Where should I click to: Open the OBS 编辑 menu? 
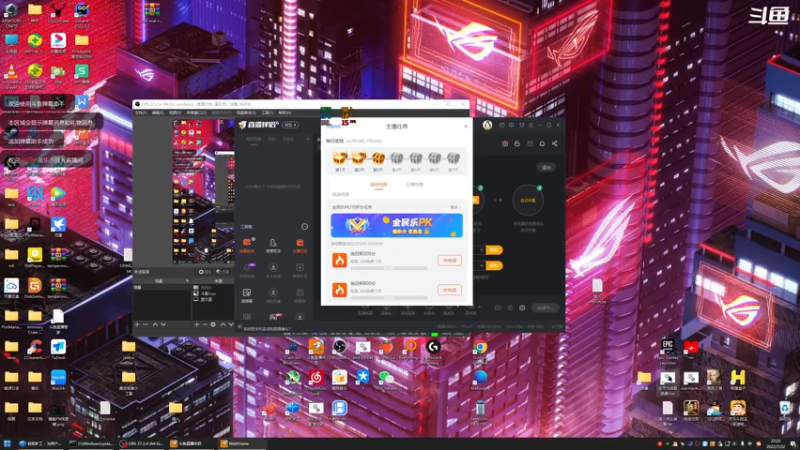click(x=158, y=113)
